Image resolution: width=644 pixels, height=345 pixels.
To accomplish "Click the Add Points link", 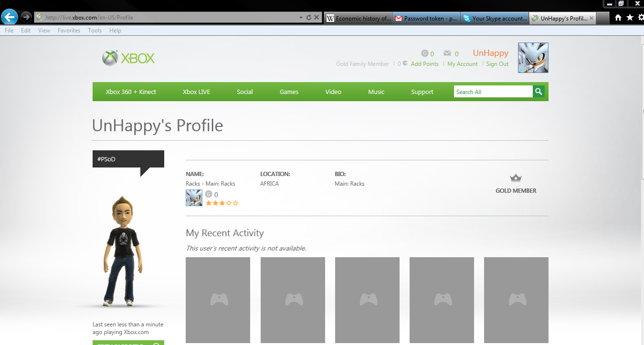I will coord(424,64).
